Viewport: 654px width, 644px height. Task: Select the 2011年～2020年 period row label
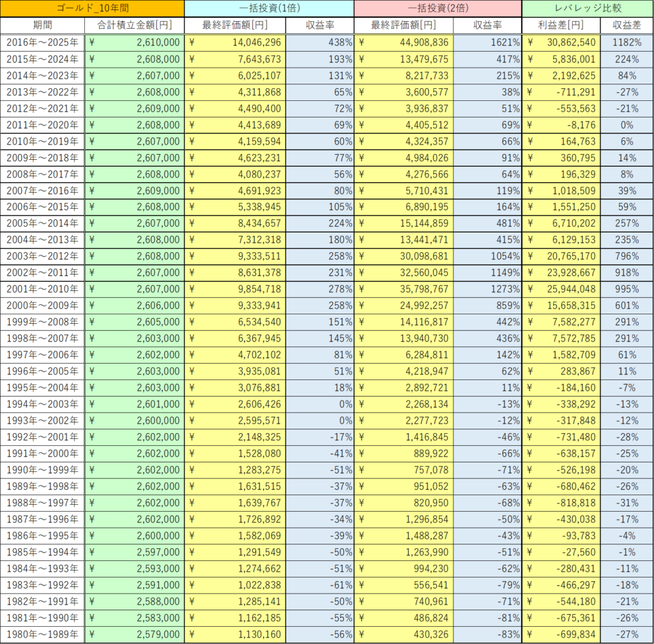click(x=43, y=125)
